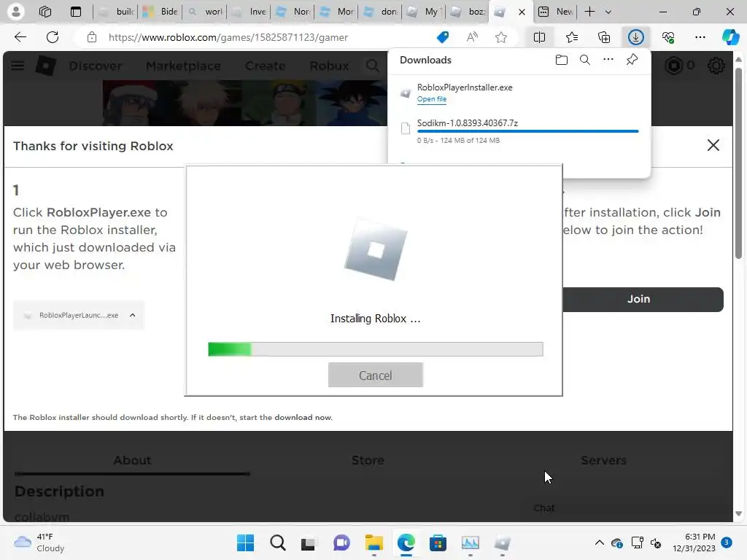Switch to the New browser tab
The width and height of the screenshot is (747, 560).
pos(555,12)
